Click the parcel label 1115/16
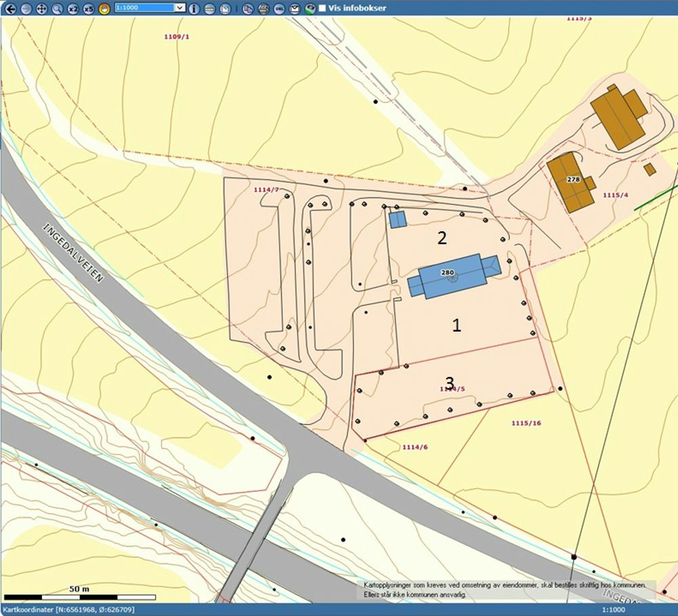The width and height of the screenshot is (678, 616). [526, 423]
